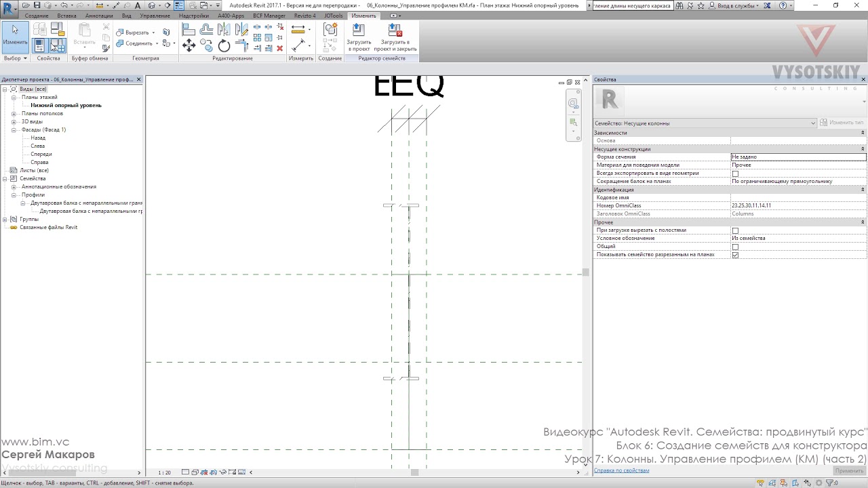Click the Save icon in quick access toolbar

[x=37, y=5]
